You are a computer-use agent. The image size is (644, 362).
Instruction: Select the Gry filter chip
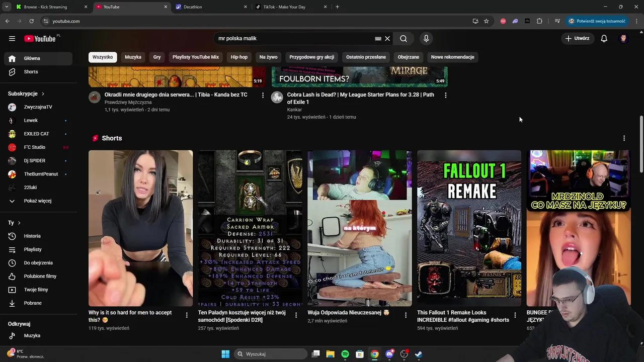pyautogui.click(x=157, y=57)
